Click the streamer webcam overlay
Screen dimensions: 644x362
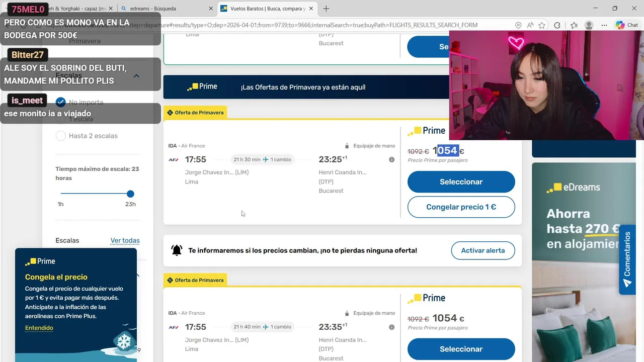coord(546,84)
